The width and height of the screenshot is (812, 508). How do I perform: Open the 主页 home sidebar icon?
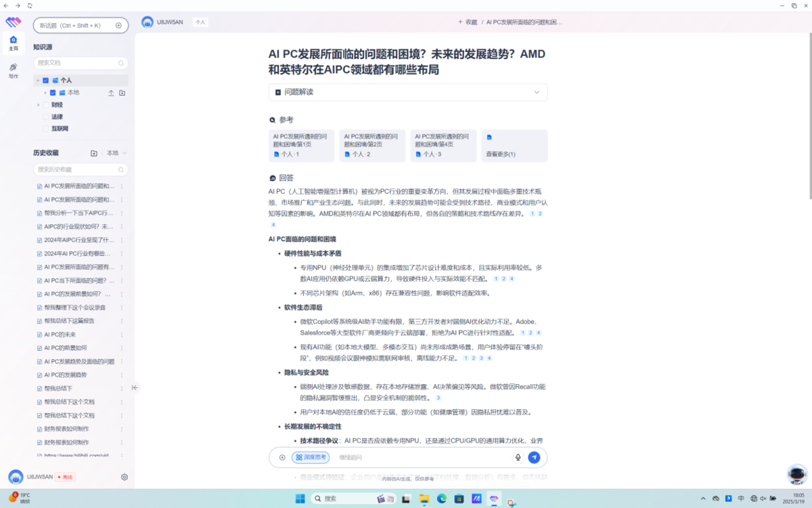(x=14, y=43)
